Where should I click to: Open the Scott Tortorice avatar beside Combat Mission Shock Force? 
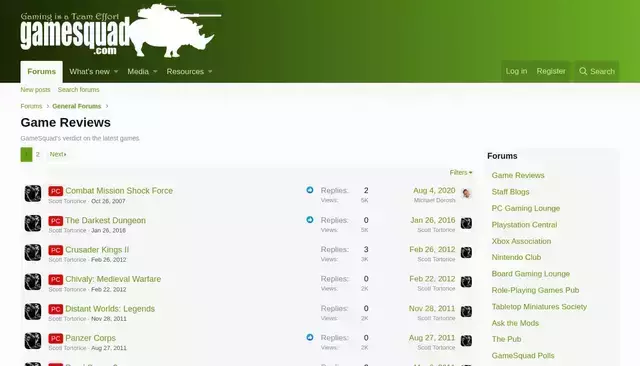click(x=33, y=194)
